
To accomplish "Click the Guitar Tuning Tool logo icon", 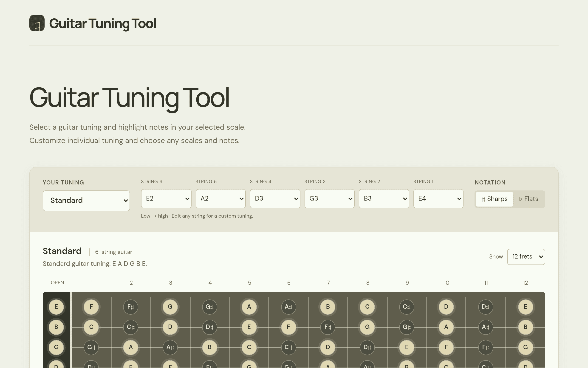I will click(x=37, y=23).
